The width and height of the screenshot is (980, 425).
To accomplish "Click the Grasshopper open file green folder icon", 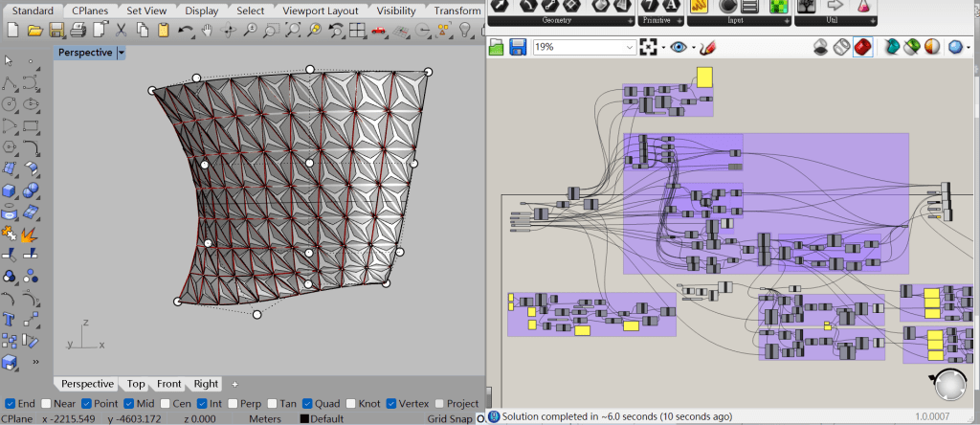I will pyautogui.click(x=497, y=47).
